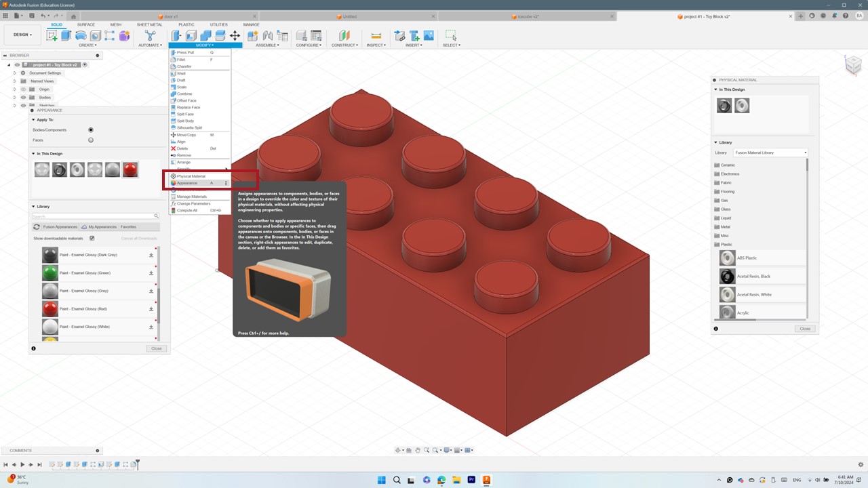Image resolution: width=868 pixels, height=488 pixels.
Task: Download Paint Enamel Glossy (Green) appearance
Action: pos(151,273)
